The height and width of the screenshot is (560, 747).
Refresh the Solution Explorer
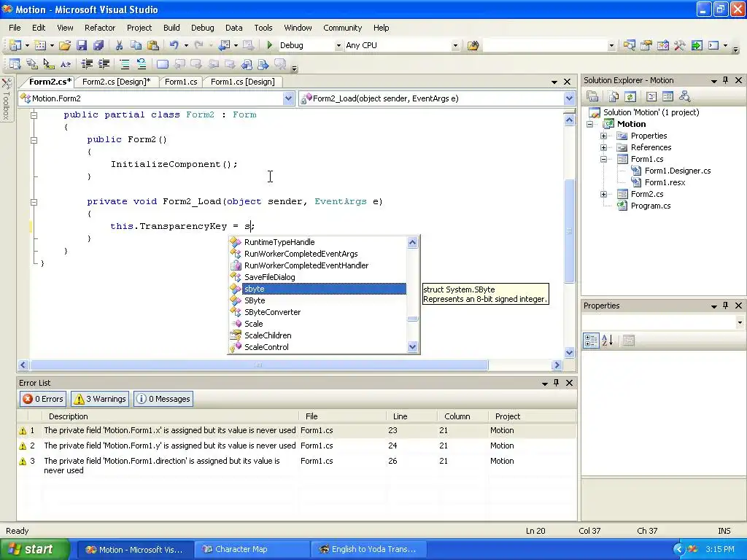coord(630,97)
